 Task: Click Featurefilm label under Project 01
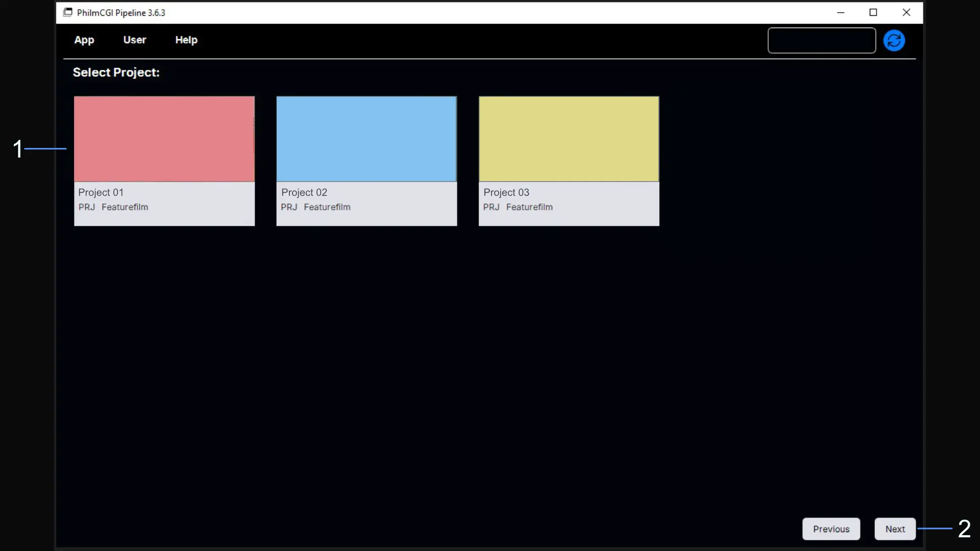pos(125,207)
